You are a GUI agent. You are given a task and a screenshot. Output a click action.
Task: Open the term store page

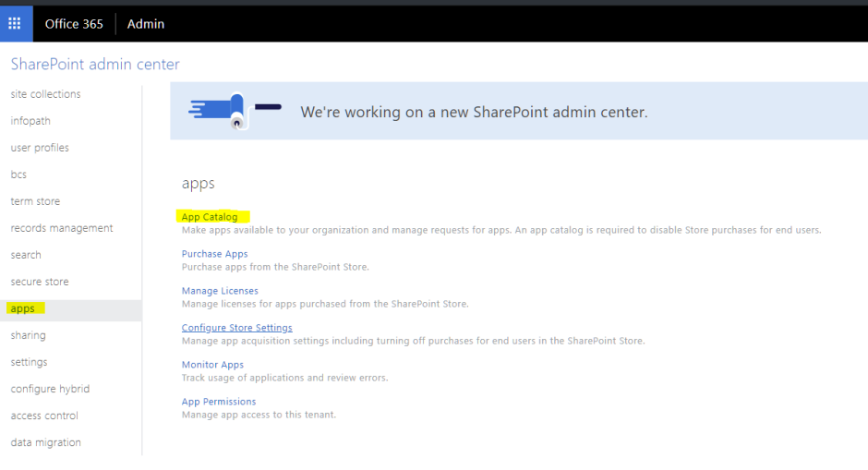click(35, 201)
